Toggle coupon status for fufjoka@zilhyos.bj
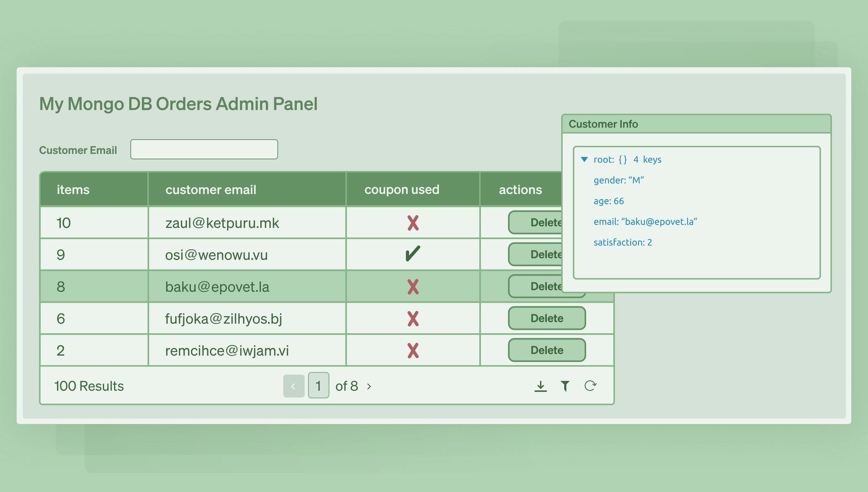Viewport: 868px width, 492px height. tap(412, 318)
